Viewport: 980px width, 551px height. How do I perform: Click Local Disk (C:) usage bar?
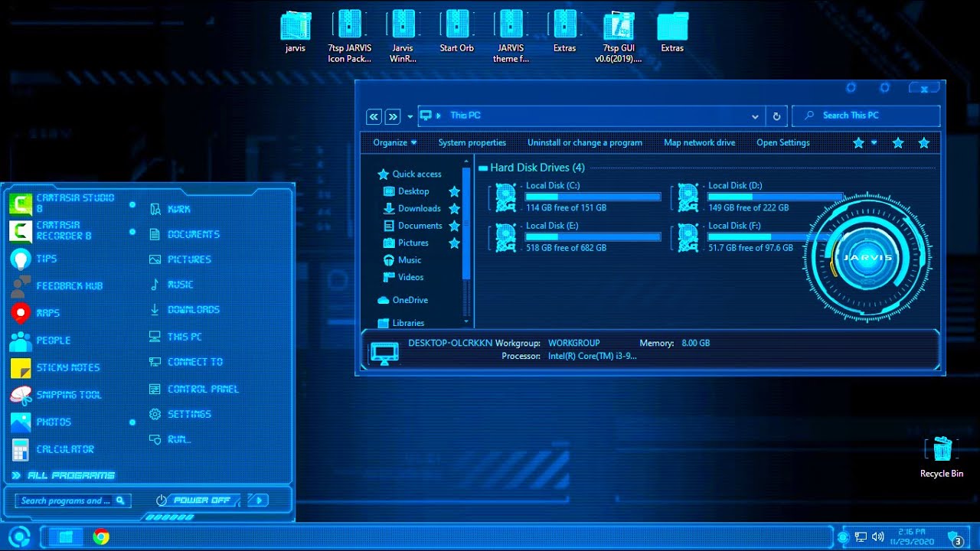coord(593,197)
